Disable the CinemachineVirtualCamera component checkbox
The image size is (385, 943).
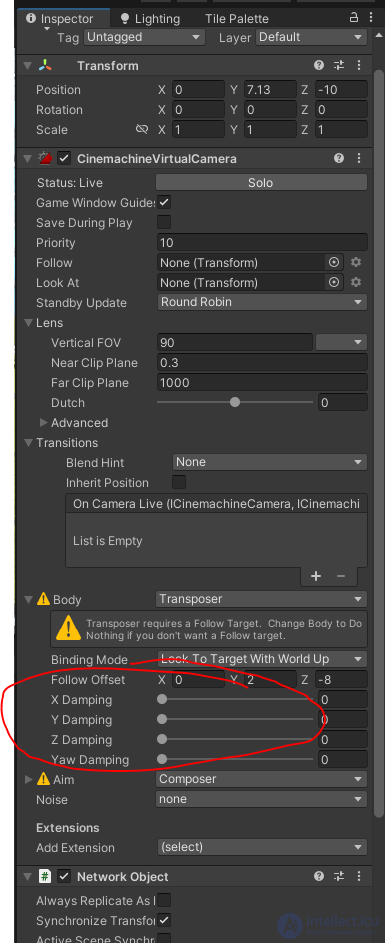coord(64,159)
